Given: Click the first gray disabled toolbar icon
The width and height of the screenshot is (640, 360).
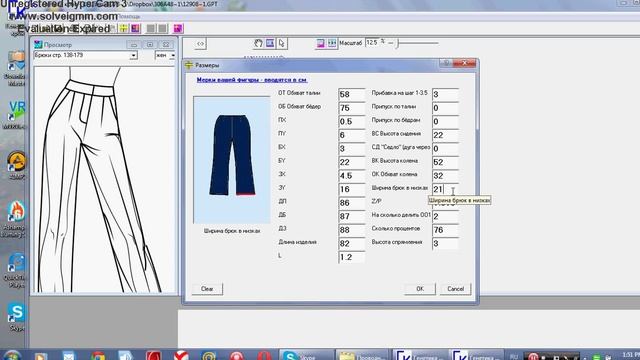Looking at the screenshot, I should [151, 28].
